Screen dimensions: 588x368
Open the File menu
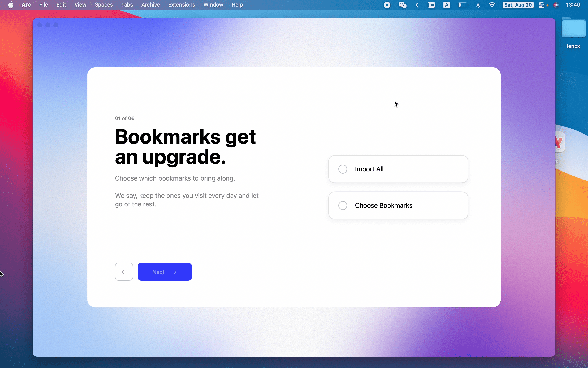point(43,5)
